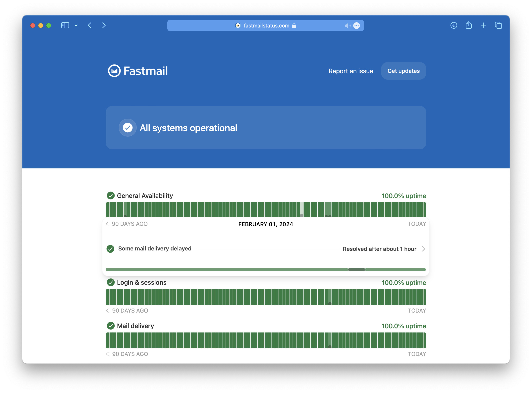Screen dimensions: 532x393
Task: Click the All systems operational checkmark icon
Action: click(128, 127)
